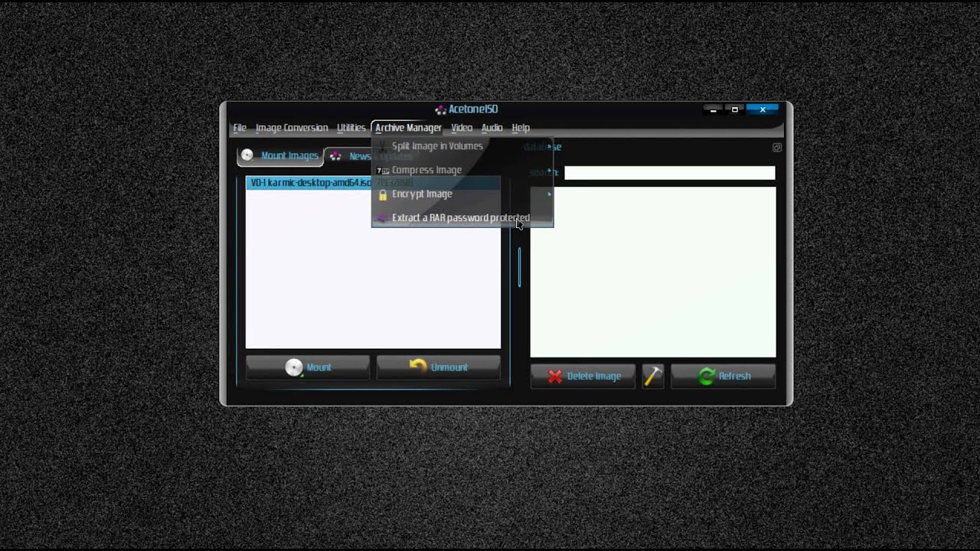Click the purple RAR archive icon
Screen dimensions: 980x551
383,218
